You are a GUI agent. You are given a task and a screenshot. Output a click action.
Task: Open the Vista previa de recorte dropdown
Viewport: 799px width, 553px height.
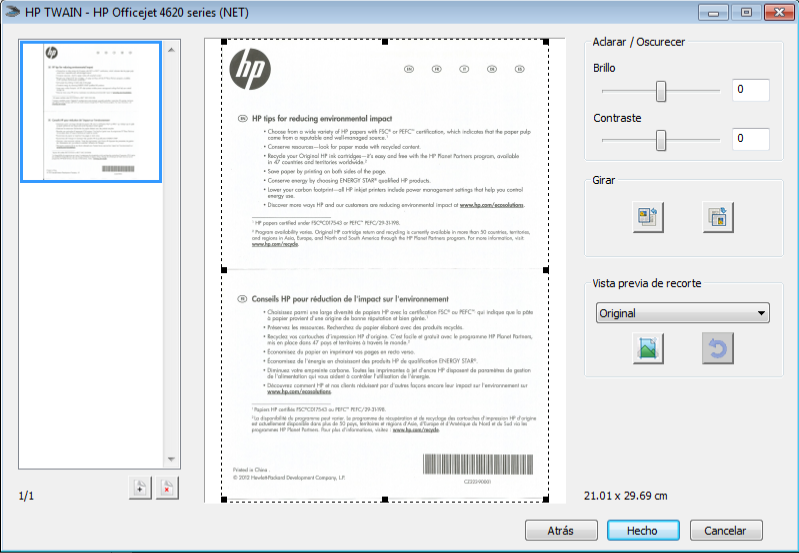pyautogui.click(x=682, y=313)
